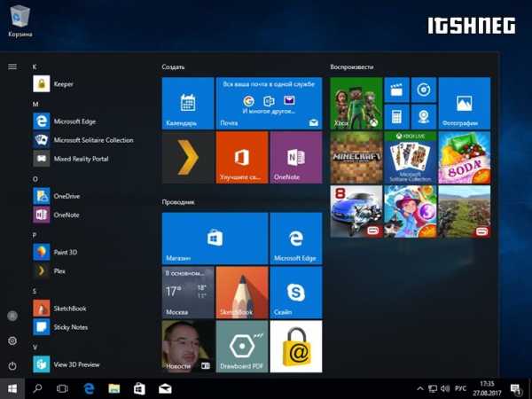Screen dimensions: 532x399
Task: Open the Drawboard PDF tile
Action: click(242, 347)
